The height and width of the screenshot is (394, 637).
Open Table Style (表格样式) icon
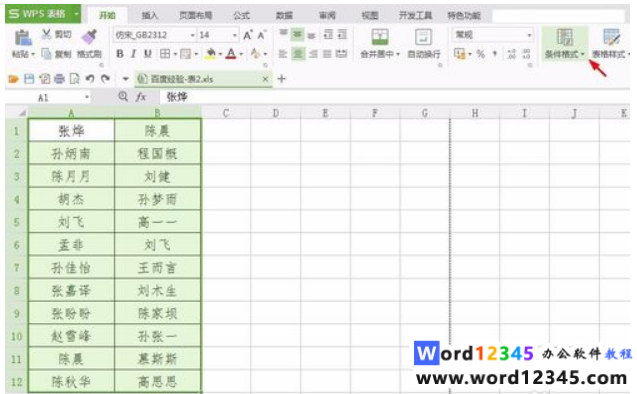(611, 37)
